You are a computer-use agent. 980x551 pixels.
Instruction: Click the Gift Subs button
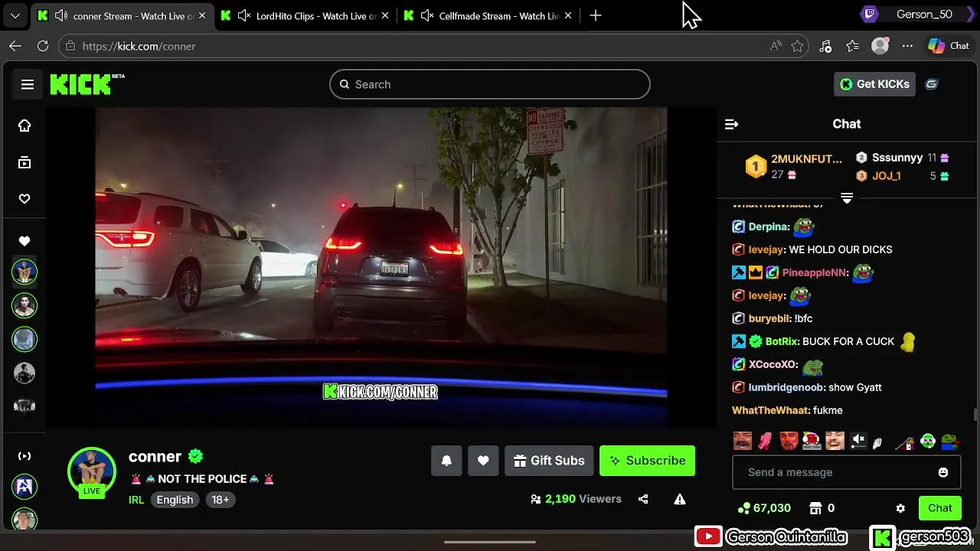[x=549, y=461]
